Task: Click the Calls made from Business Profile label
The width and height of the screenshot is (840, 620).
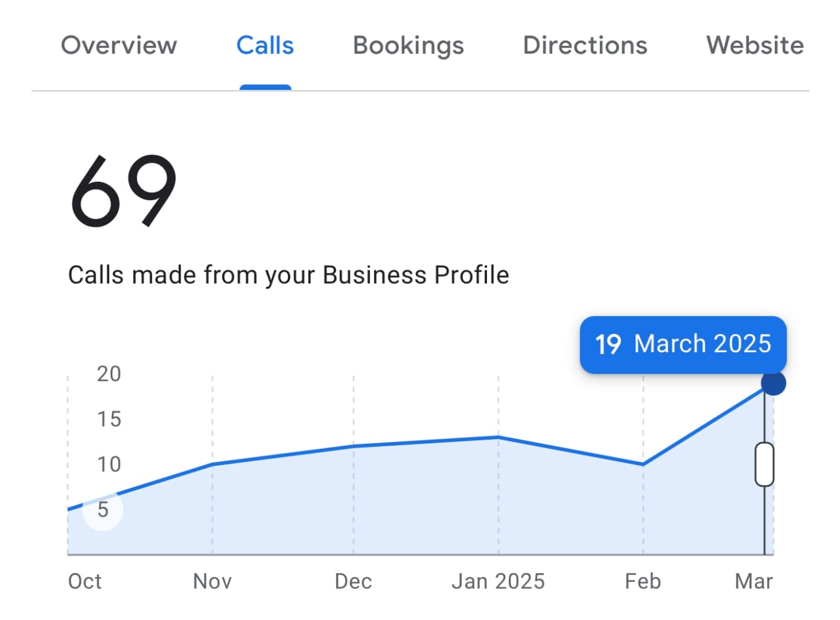Action: point(288,275)
